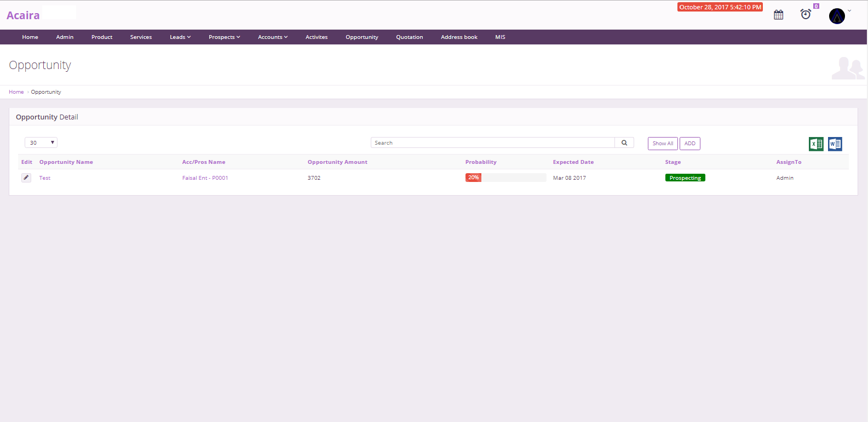
Task: Open the calendar icon in header
Action: click(x=778, y=15)
